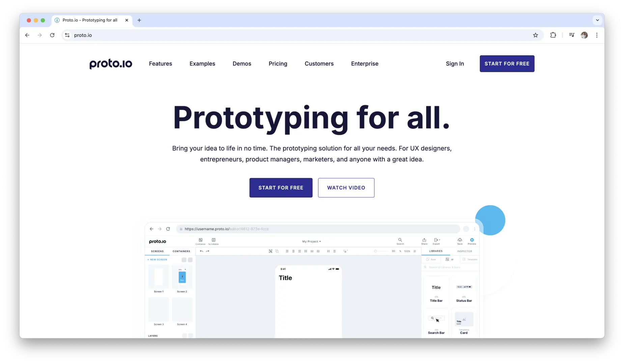The height and width of the screenshot is (364, 624).
Task: Go to the Enterprise page
Action: pos(365,64)
